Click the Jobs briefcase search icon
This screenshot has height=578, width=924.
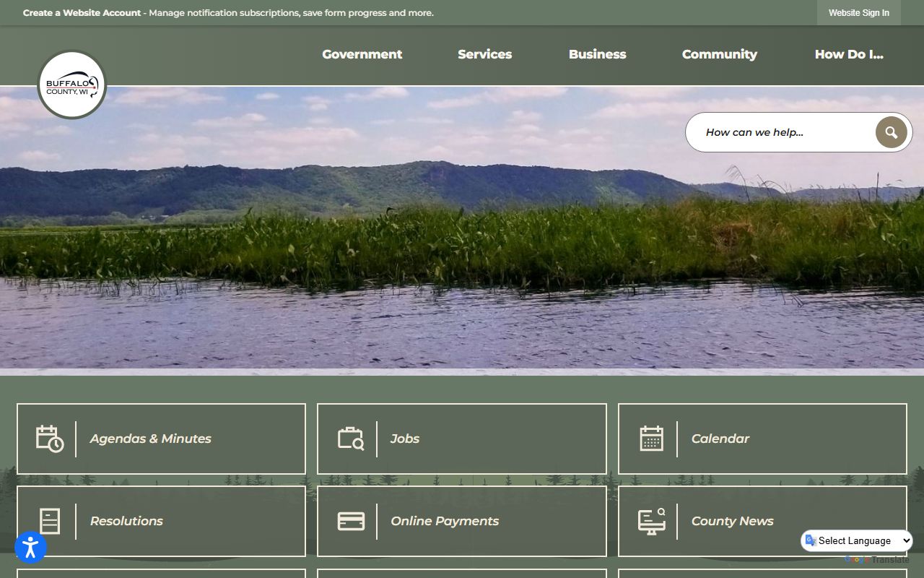(x=351, y=439)
